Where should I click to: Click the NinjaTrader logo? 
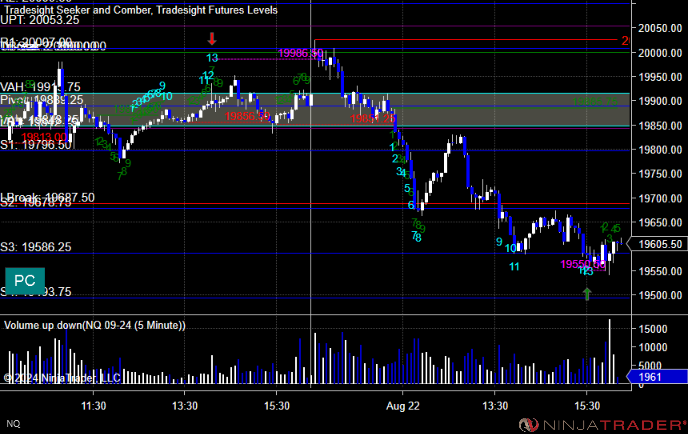click(602, 425)
